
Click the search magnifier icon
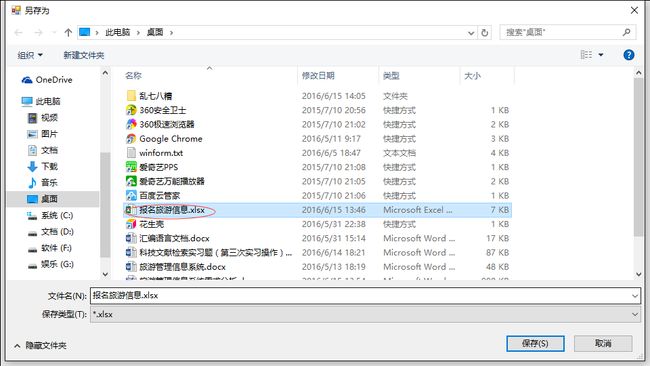point(626,32)
